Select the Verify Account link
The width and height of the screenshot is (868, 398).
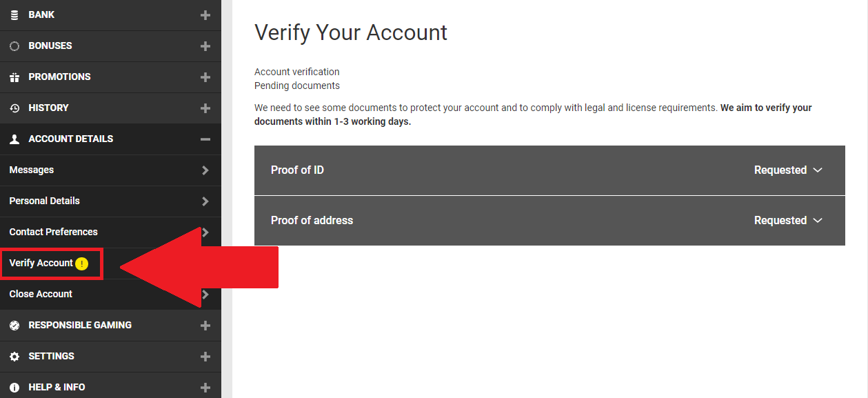click(x=41, y=263)
